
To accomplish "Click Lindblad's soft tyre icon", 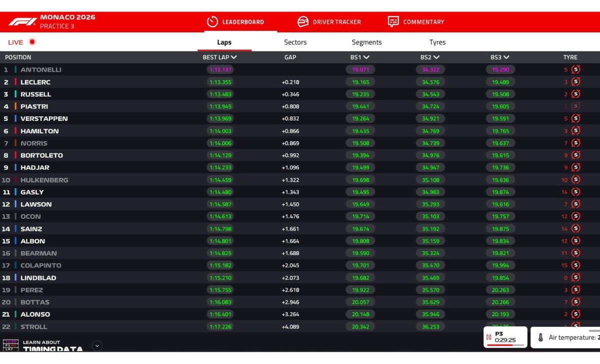I will pos(575,278).
